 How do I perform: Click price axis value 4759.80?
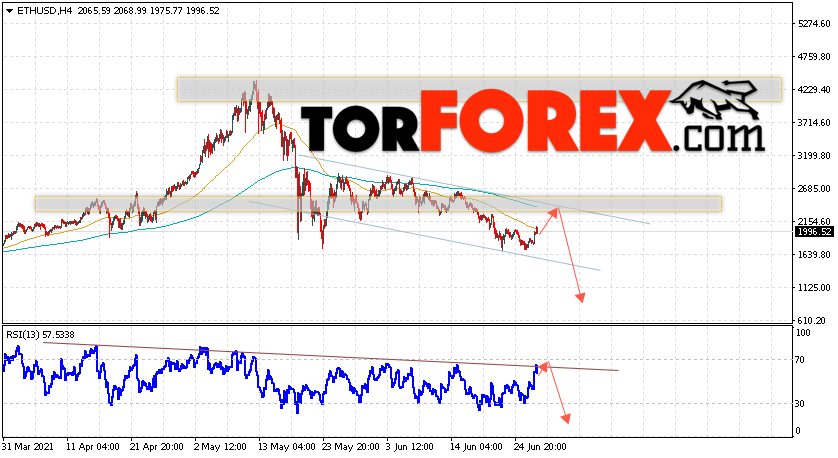814,57
